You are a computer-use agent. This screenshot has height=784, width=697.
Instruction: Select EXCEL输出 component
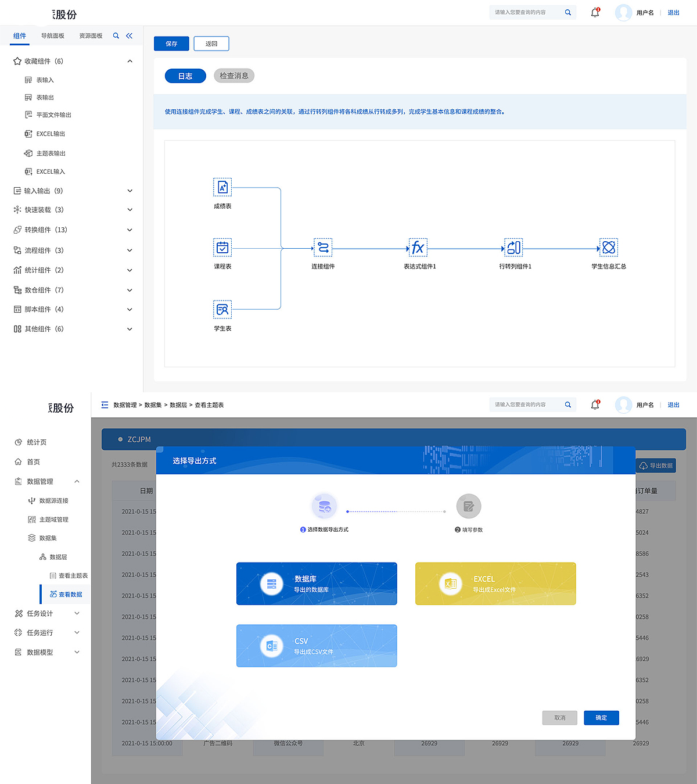coord(45,134)
